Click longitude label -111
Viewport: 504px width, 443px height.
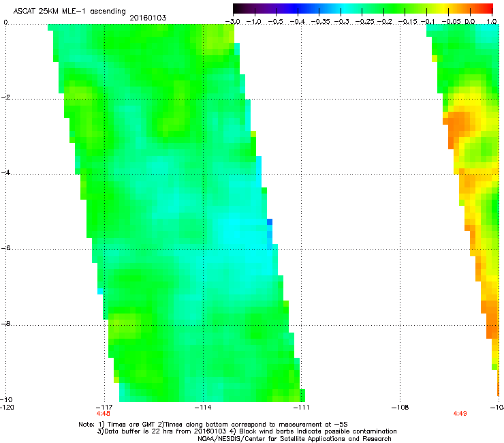(x=302, y=408)
